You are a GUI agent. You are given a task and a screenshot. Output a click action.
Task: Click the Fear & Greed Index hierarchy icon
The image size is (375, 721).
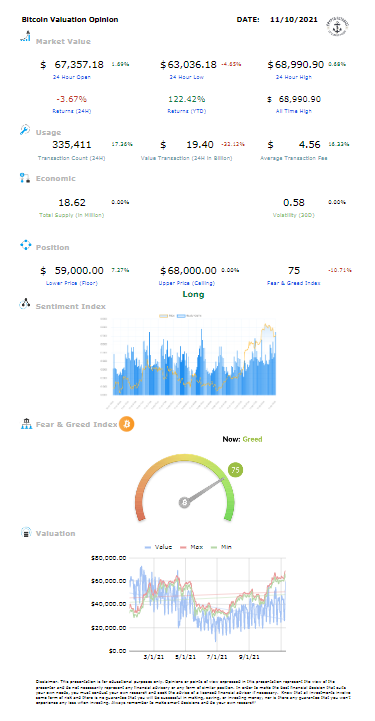[25, 423]
